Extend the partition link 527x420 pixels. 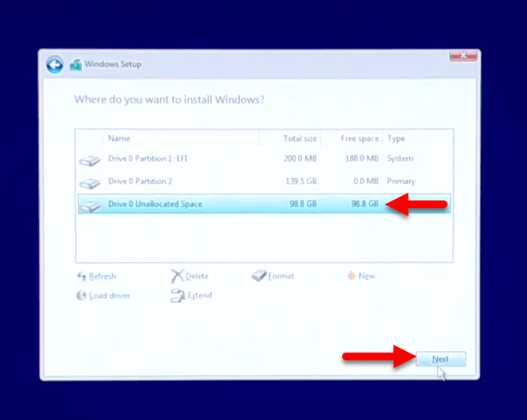(200, 296)
